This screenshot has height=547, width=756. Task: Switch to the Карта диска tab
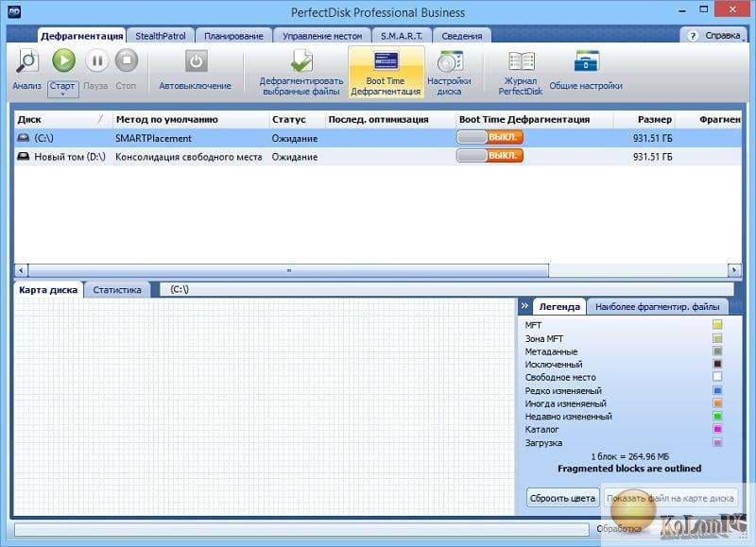tap(48, 290)
